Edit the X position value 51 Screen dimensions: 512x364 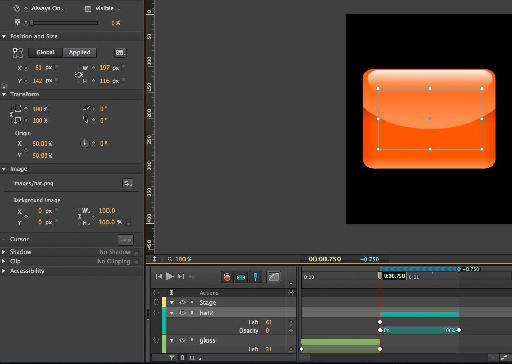[38, 68]
